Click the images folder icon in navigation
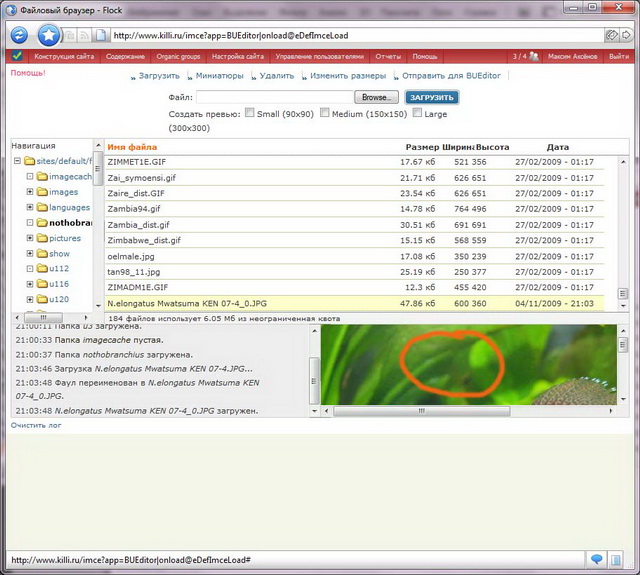The height and width of the screenshot is (575, 640). (x=42, y=192)
